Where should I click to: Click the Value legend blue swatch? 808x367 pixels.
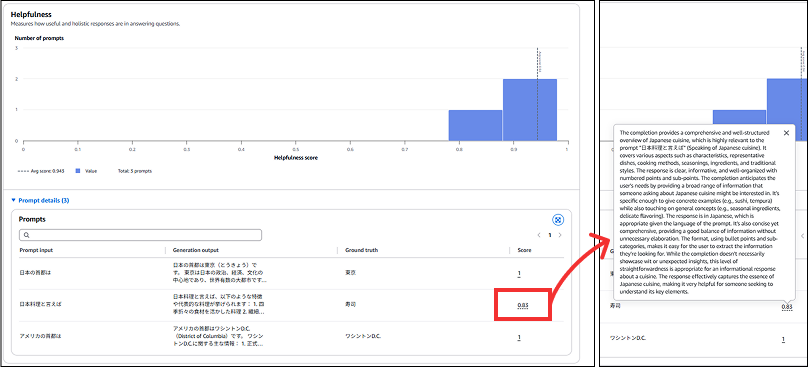pyautogui.click(x=77, y=171)
